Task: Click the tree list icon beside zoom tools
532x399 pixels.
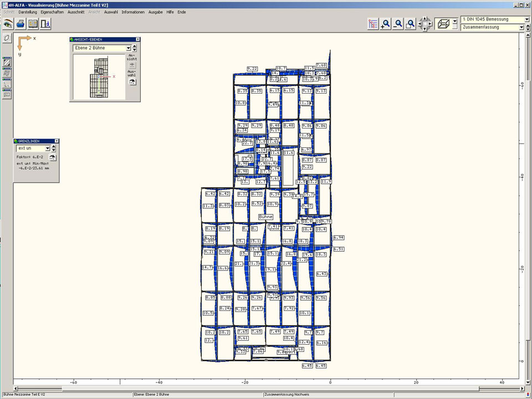Action: 373,24
